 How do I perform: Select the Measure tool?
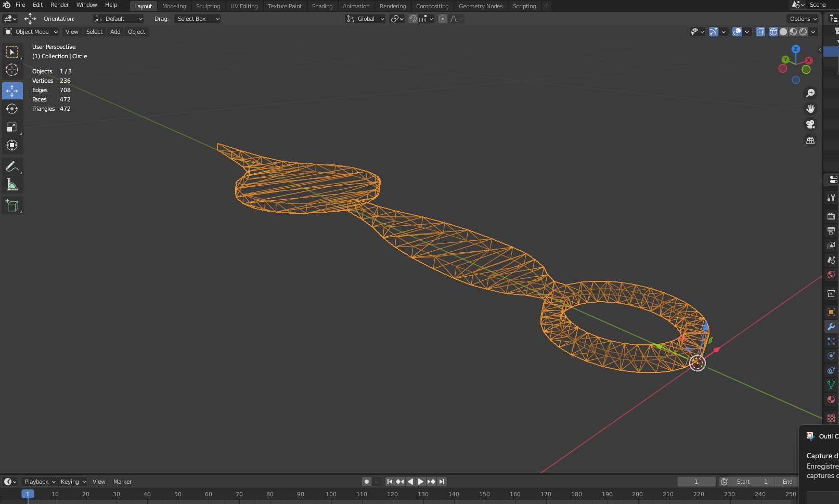(x=12, y=185)
